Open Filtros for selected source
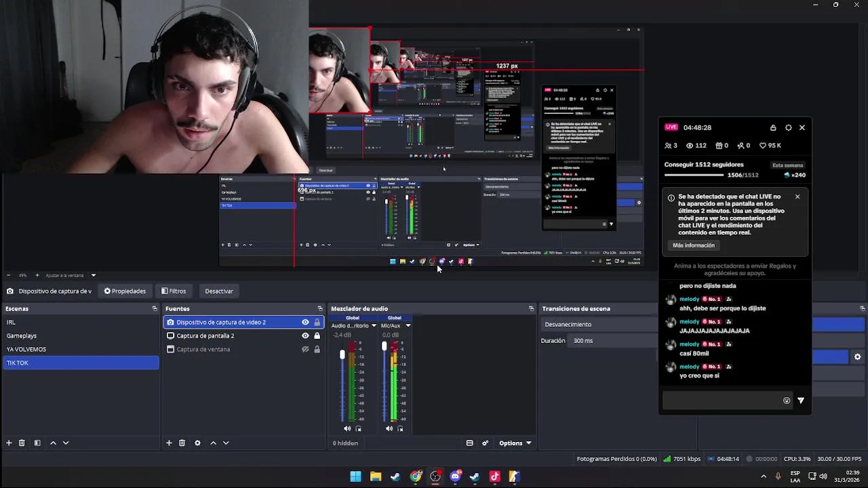 pyautogui.click(x=174, y=291)
